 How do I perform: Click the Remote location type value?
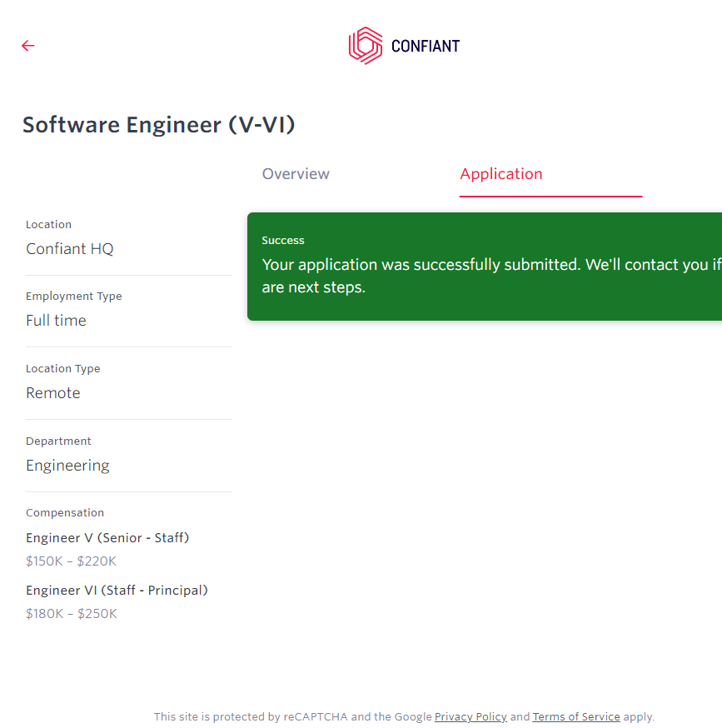(x=53, y=393)
